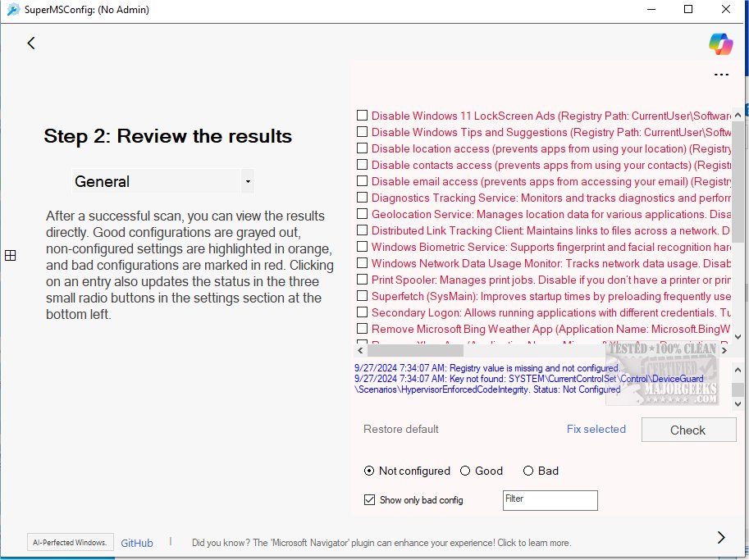This screenshot has width=749, height=560.
Task: Open the GitHub link
Action: coord(137,543)
